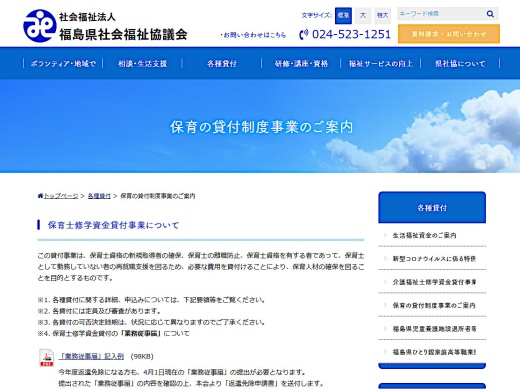This screenshot has width=520, height=390.
Task: Click トップページ breadcrumb link
Action: (x=61, y=196)
